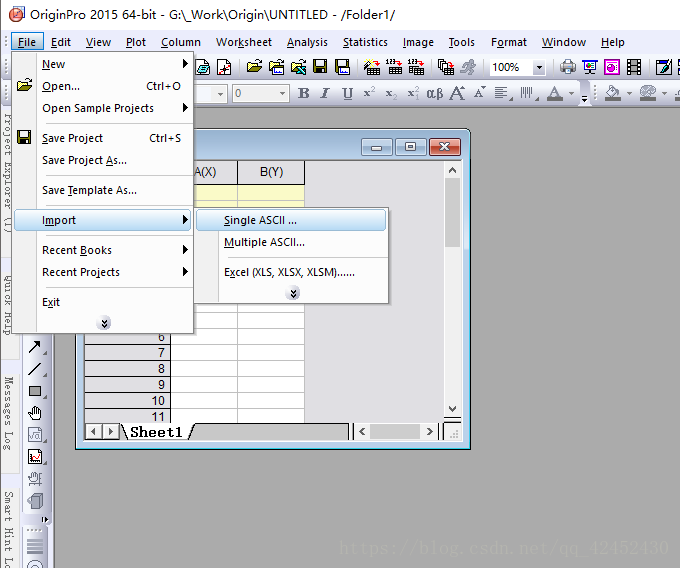Click the Import Wizard toolbar icon

coord(372,67)
